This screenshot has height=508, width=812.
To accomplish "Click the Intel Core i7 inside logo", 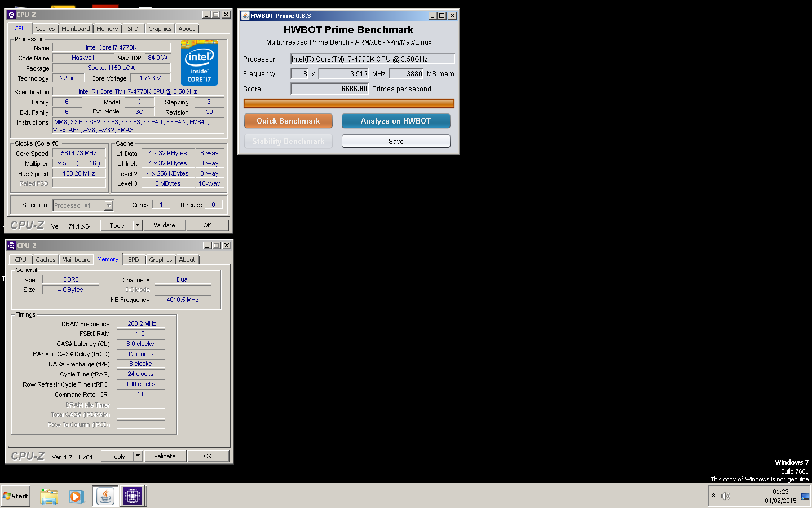I will pyautogui.click(x=199, y=63).
